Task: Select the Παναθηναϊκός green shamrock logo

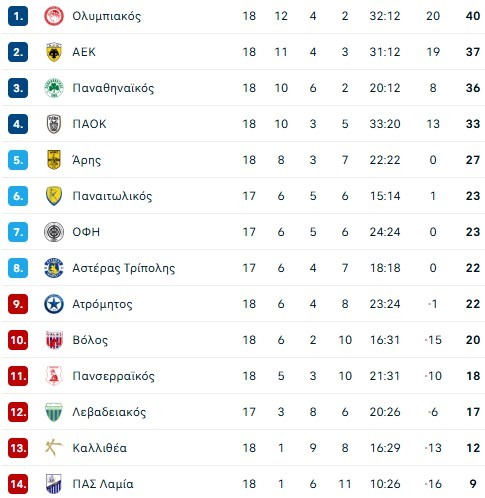Action: tap(54, 88)
